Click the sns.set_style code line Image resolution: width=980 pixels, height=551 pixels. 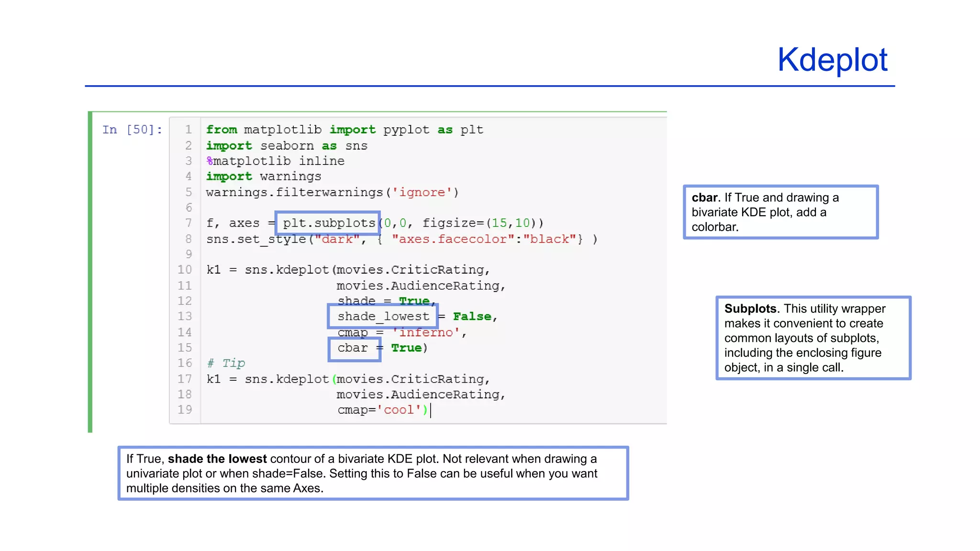401,239
